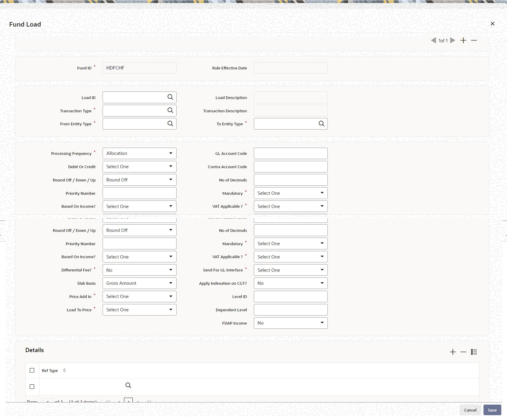This screenshot has height=420, width=507.
Task: Open the Load ID search lookup
Action: point(171,97)
